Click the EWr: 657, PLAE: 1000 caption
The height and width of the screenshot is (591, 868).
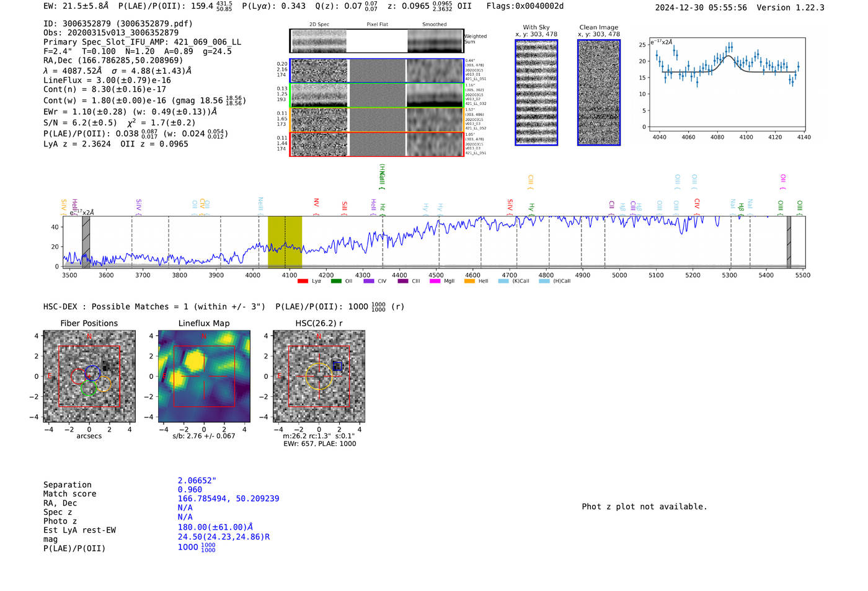pos(319,444)
